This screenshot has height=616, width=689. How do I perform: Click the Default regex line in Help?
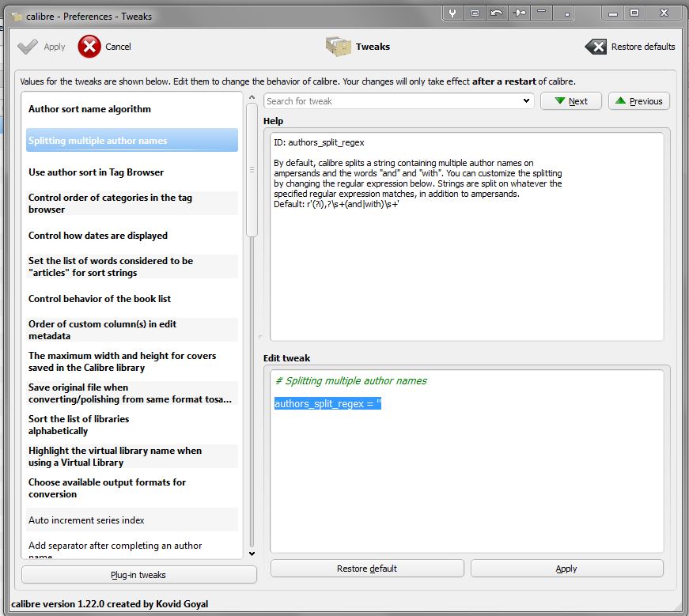(336, 204)
